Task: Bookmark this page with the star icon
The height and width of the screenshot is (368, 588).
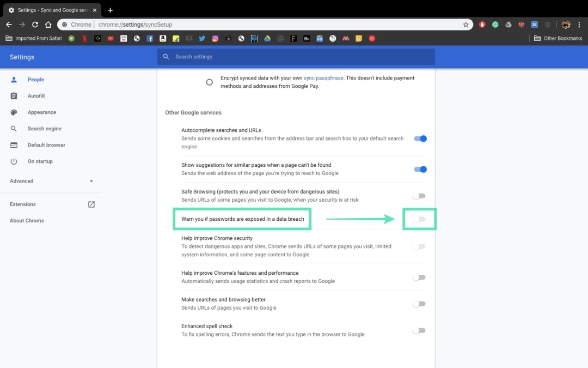Action: 466,25
